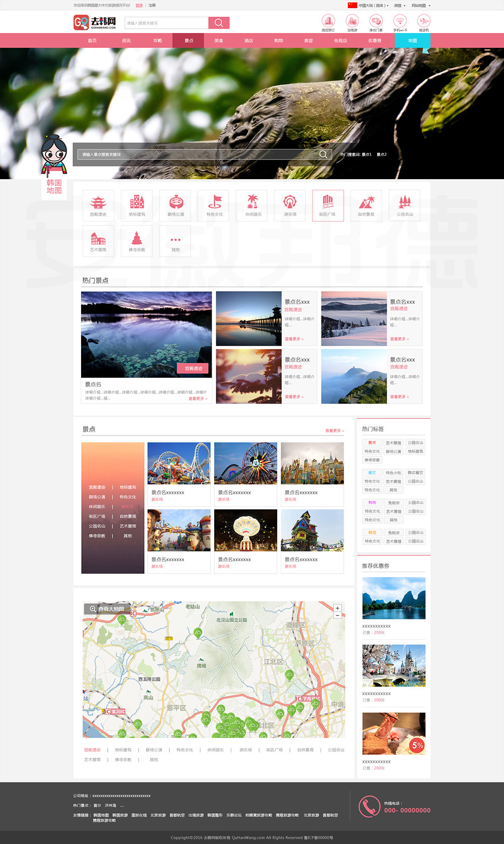This screenshot has width=504, height=844.
Task: Zoom in the map with plus button
Action: [x=337, y=608]
